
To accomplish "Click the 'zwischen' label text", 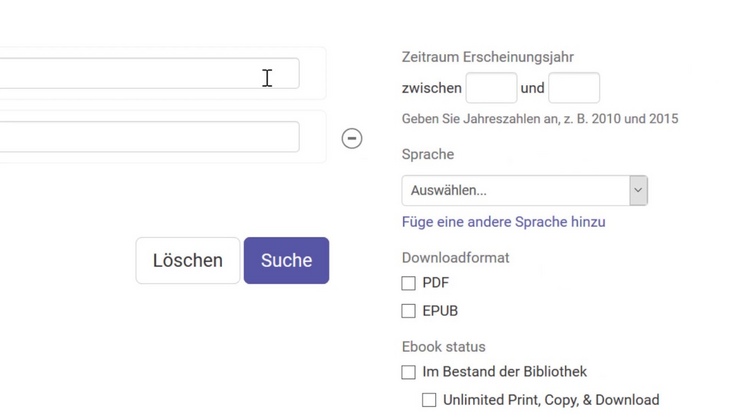I will 431,88.
